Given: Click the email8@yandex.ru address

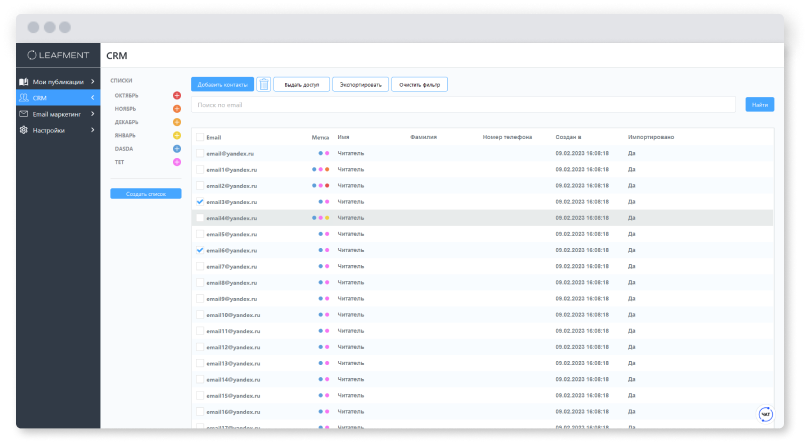Looking at the screenshot, I should click(x=231, y=283).
